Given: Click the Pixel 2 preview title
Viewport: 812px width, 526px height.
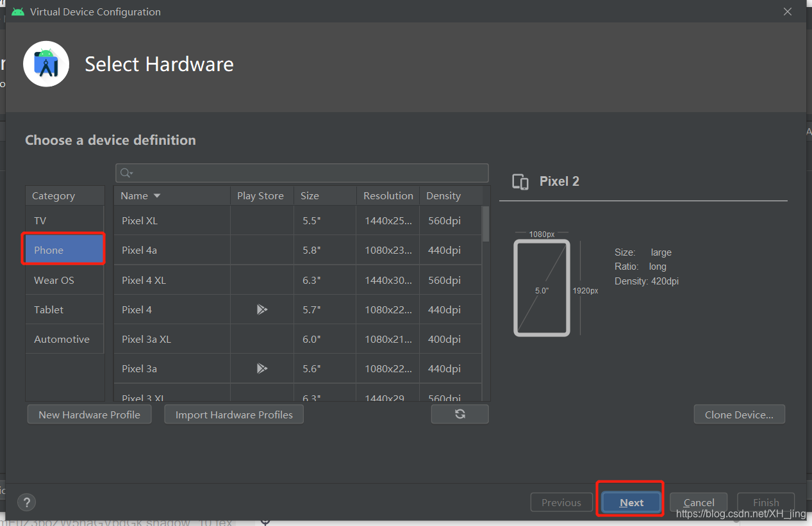Looking at the screenshot, I should 559,181.
